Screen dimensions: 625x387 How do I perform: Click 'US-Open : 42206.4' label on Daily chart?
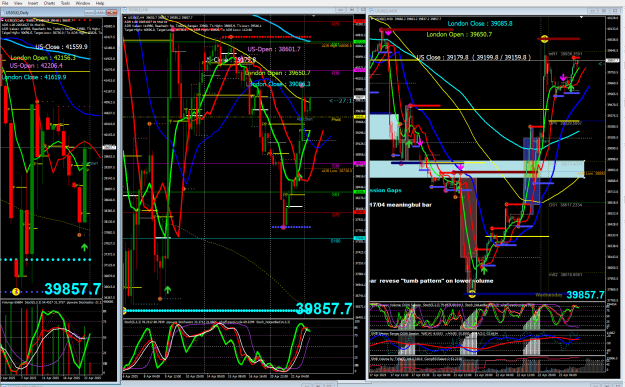pyautogui.click(x=36, y=65)
